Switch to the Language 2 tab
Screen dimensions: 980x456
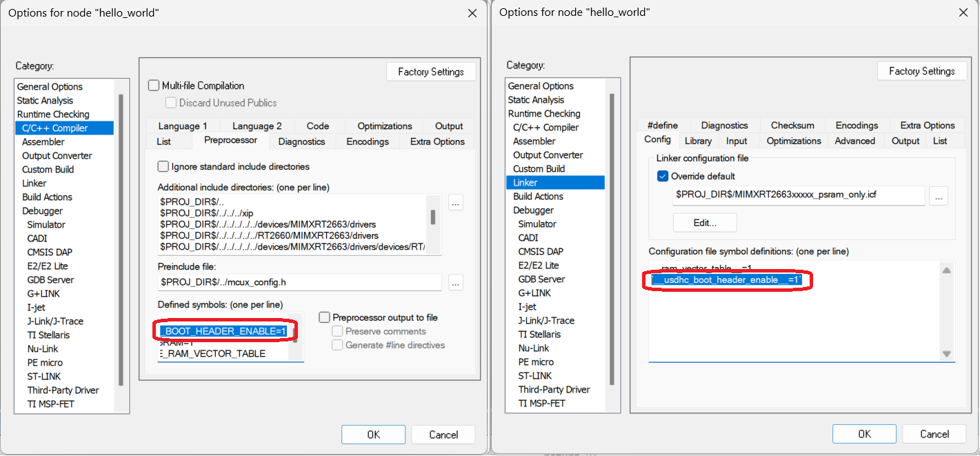coord(257,126)
